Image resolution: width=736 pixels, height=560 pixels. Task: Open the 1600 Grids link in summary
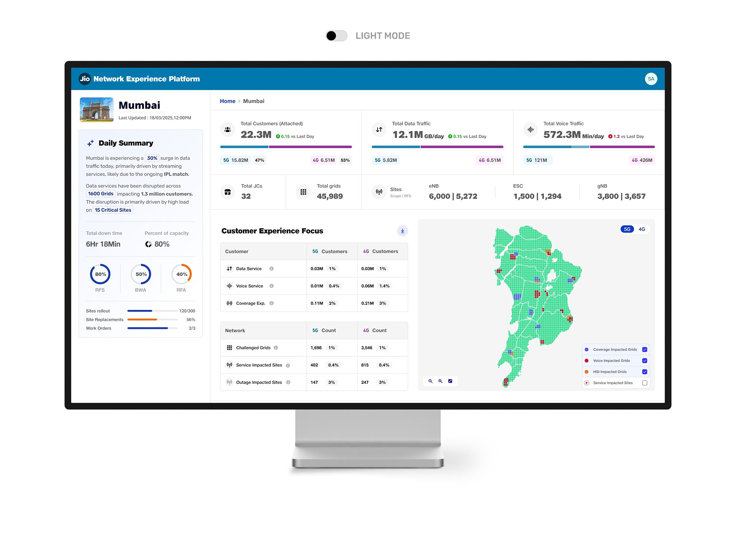101,194
